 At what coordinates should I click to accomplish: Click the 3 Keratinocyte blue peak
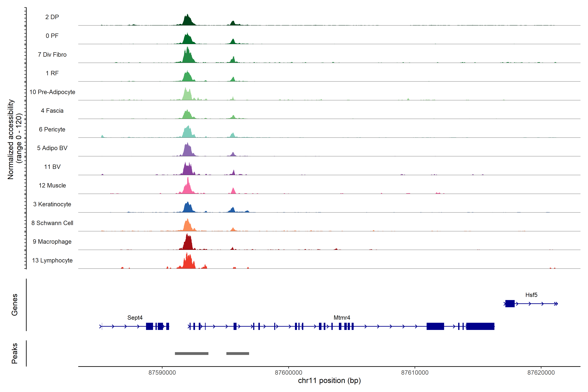coord(188,208)
